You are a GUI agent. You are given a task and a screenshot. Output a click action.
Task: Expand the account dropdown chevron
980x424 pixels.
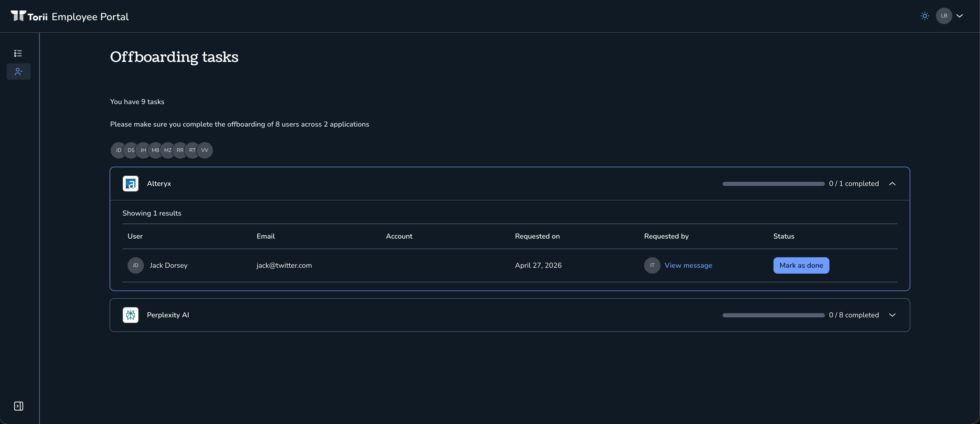pos(960,16)
